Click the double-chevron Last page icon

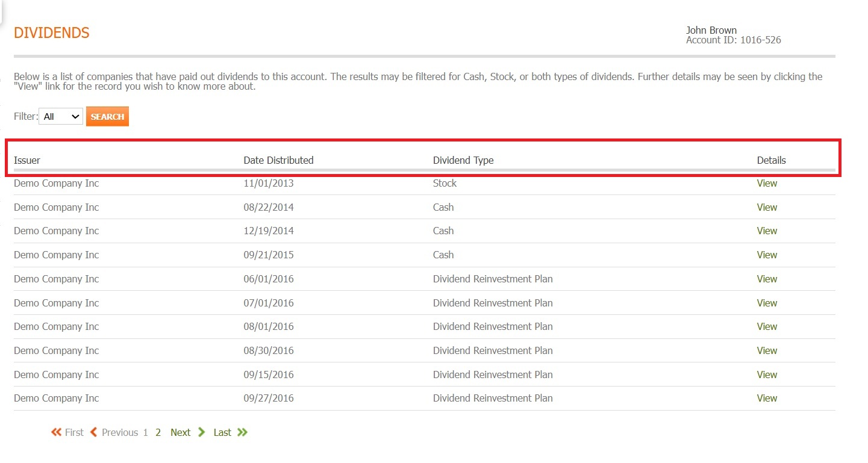[x=243, y=432]
